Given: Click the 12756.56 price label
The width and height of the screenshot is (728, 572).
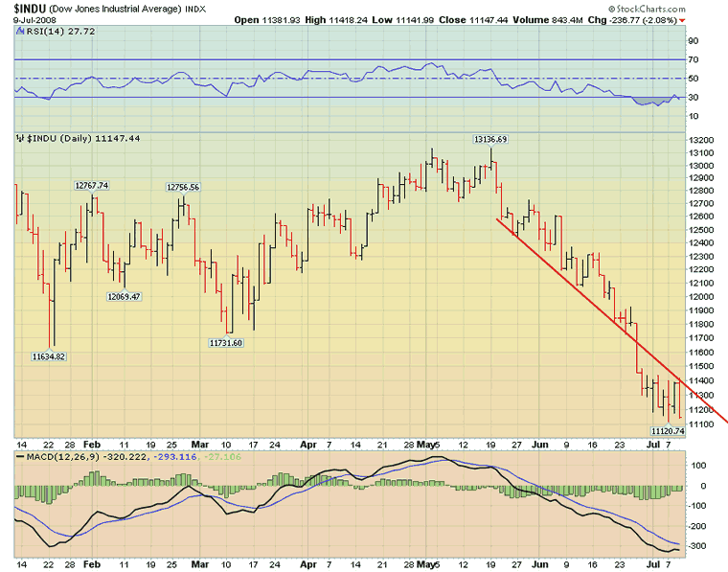Looking at the screenshot, I should pyautogui.click(x=183, y=187).
